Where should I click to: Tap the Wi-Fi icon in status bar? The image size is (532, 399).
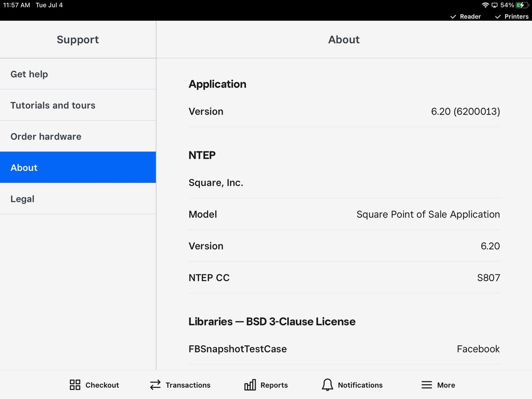click(x=485, y=5)
